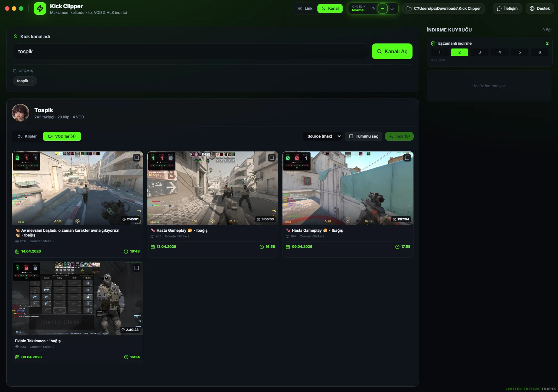
Task: Select the 2:40:23 VOD checkbox
Action: (x=137, y=268)
